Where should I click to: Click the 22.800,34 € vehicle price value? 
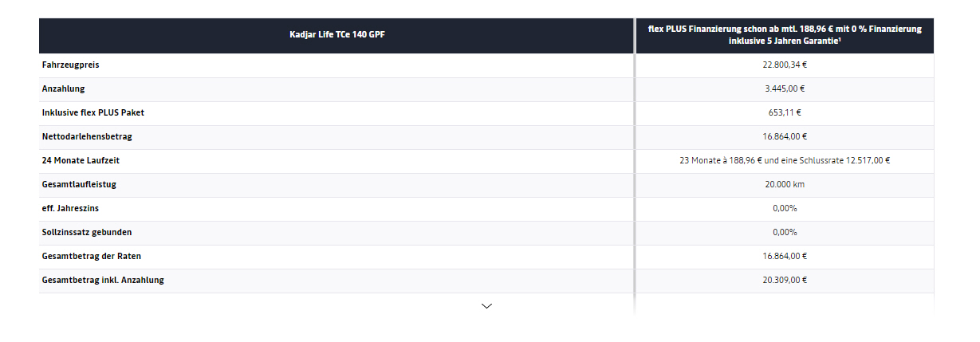click(x=785, y=65)
